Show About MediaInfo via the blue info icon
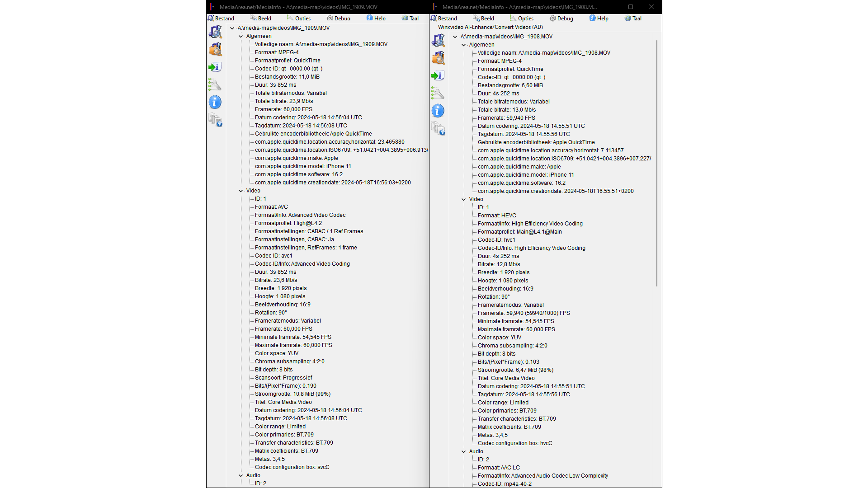 (215, 102)
